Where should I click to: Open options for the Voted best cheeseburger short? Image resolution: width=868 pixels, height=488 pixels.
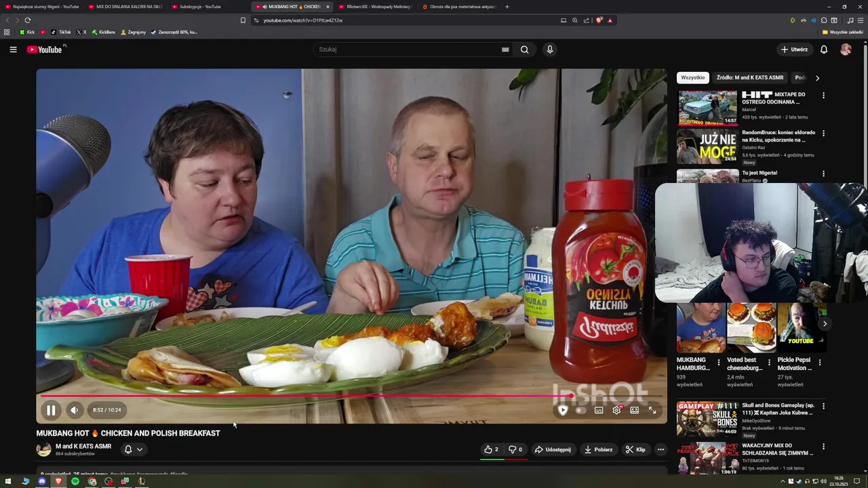pos(769,363)
